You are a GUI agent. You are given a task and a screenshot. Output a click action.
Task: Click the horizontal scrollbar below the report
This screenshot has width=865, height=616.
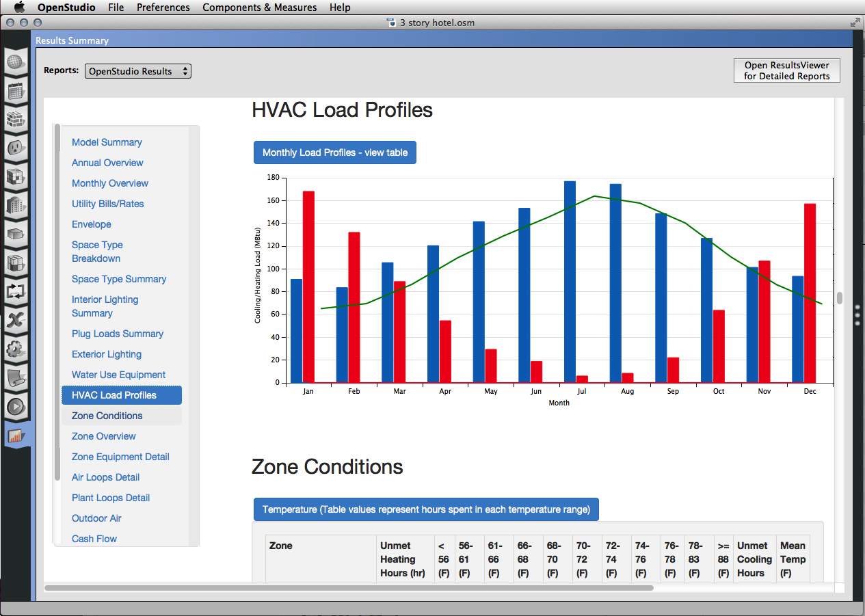[349, 587]
